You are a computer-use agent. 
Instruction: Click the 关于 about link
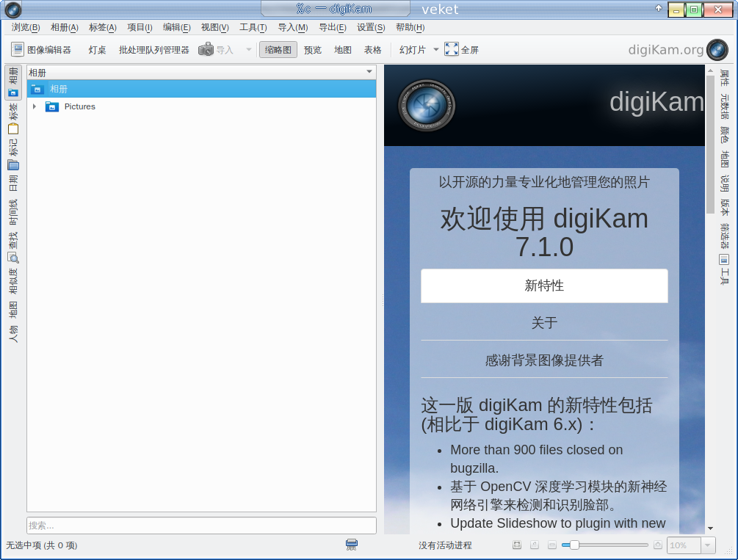point(544,323)
